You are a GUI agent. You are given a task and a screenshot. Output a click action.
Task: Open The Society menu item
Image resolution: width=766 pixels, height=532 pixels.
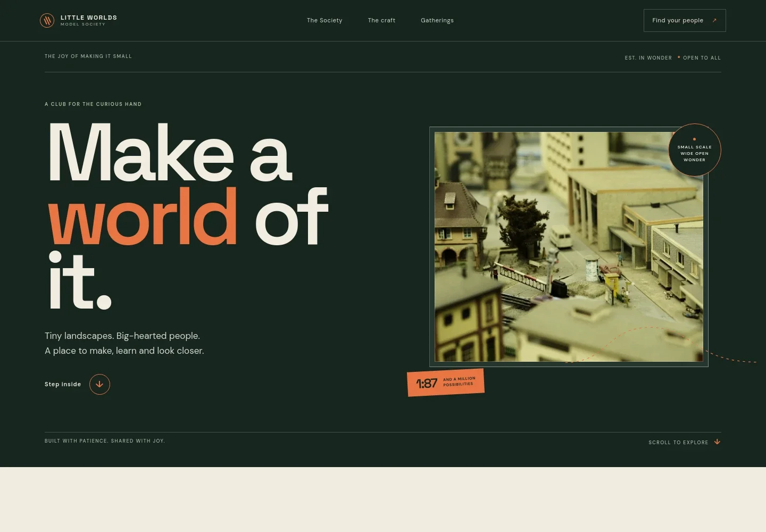tap(324, 20)
